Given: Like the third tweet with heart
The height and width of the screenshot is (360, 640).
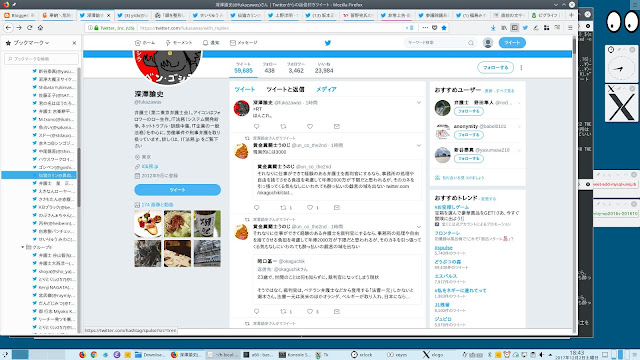Looking at the screenshot, I should coord(310,311).
